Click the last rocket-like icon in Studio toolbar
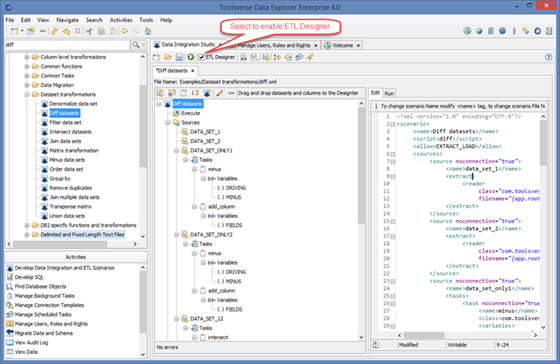The height and width of the screenshot is (364, 560). [310, 57]
